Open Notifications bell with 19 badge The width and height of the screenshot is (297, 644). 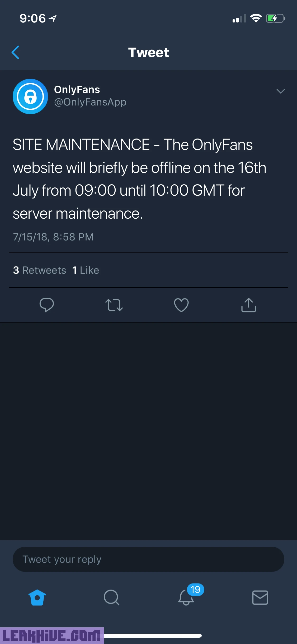click(x=186, y=597)
